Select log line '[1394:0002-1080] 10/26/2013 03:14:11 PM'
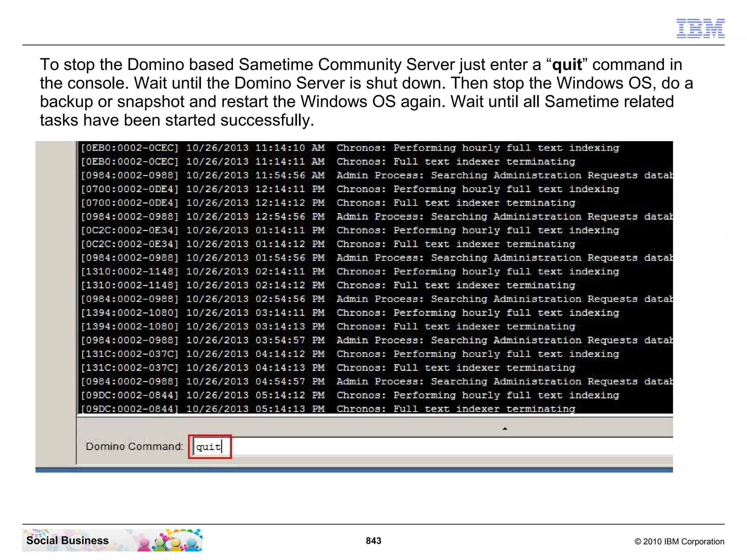The height and width of the screenshot is (560, 747). [350, 313]
